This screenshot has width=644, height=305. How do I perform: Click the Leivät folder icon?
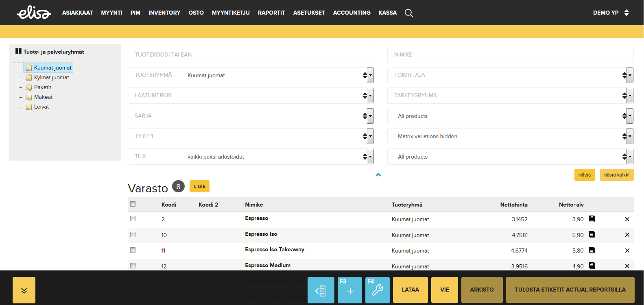pos(28,107)
